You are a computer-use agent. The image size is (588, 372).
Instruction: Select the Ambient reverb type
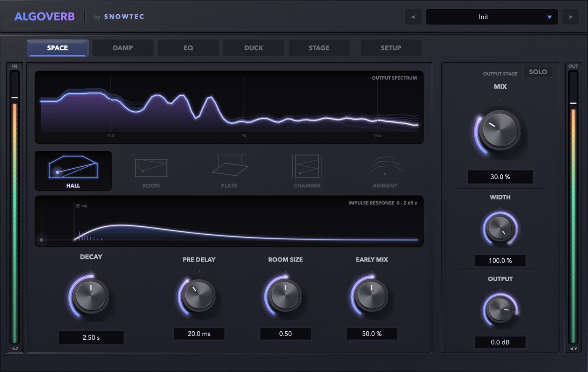[385, 171]
